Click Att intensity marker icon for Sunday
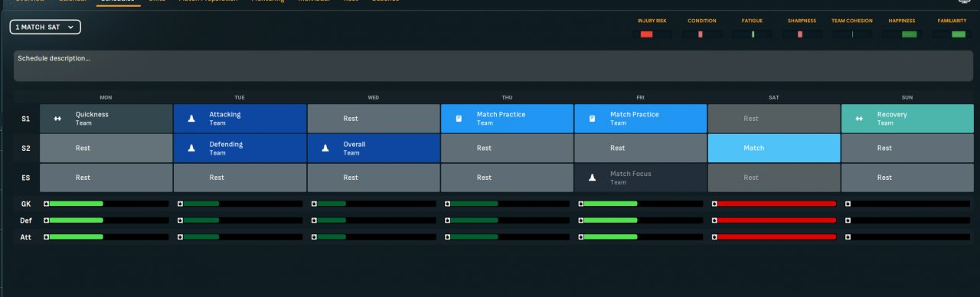 (x=848, y=237)
